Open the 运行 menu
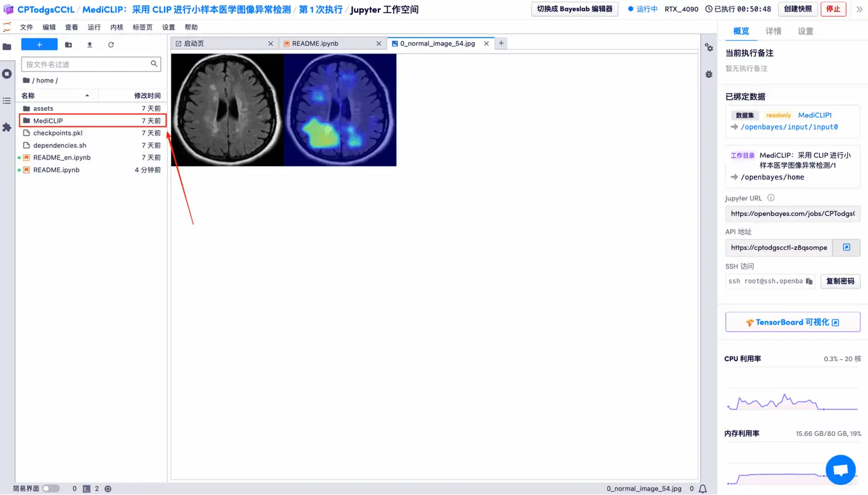 (x=94, y=27)
